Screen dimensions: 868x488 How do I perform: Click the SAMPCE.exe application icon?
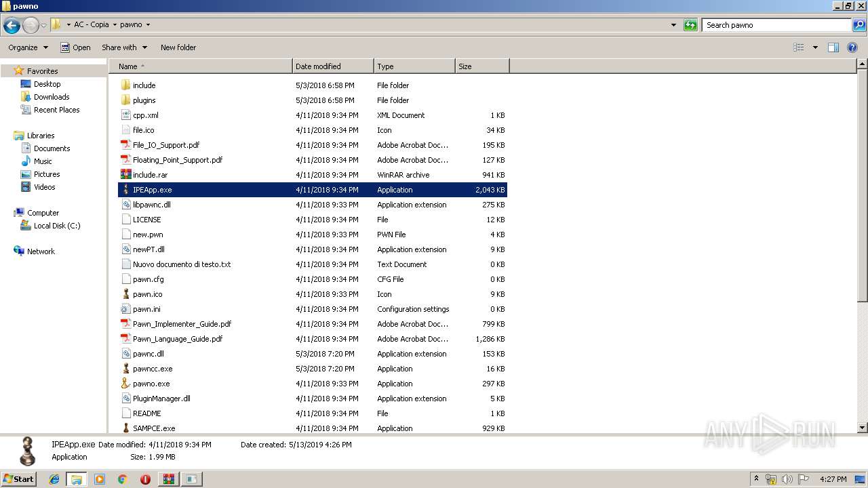[125, 428]
